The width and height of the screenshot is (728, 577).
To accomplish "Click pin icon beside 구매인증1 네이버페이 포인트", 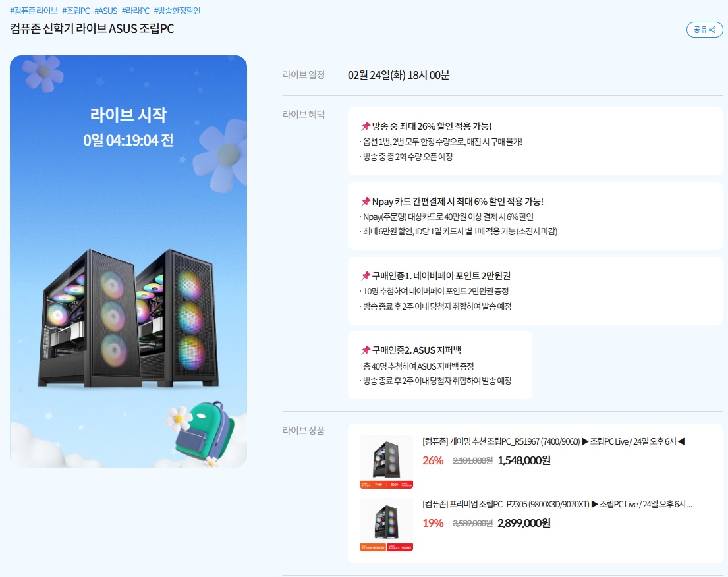I will pyautogui.click(x=366, y=276).
